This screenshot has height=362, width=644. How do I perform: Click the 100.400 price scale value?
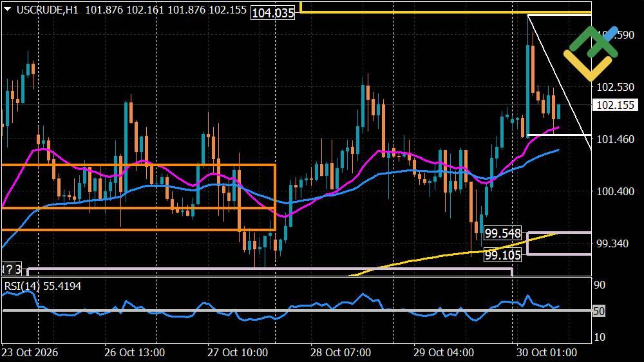pos(615,191)
